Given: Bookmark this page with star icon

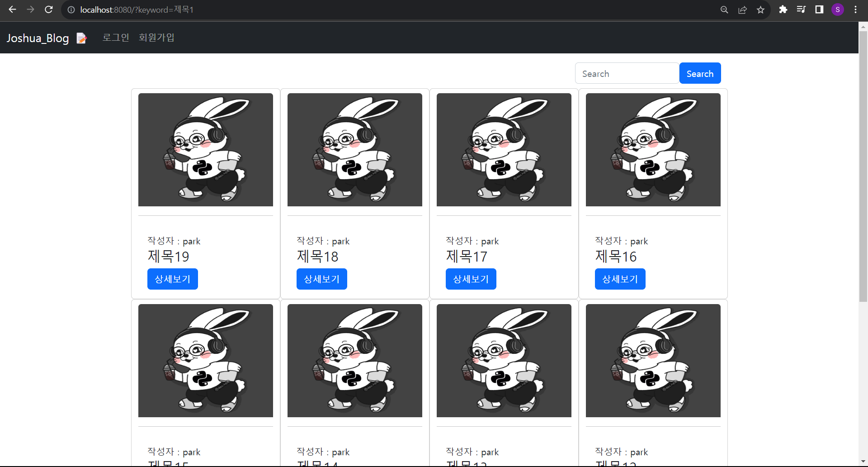Looking at the screenshot, I should tap(760, 10).
